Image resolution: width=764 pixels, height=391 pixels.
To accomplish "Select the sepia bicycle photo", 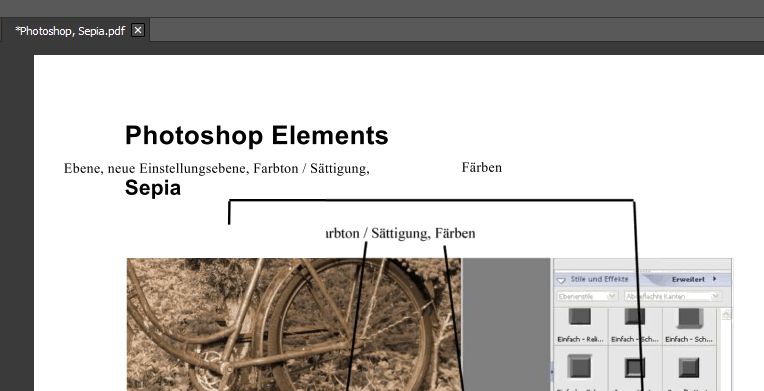I will pyautogui.click(x=294, y=324).
